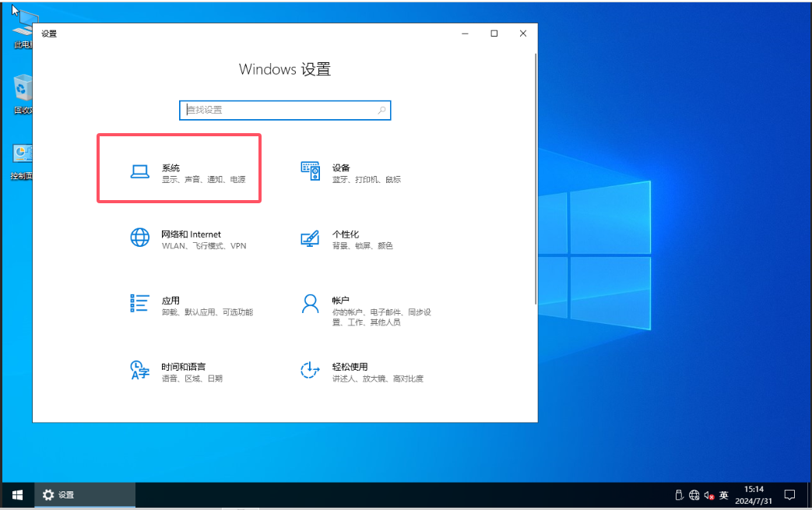
Task: Open the network globe tray icon
Action: click(694, 495)
